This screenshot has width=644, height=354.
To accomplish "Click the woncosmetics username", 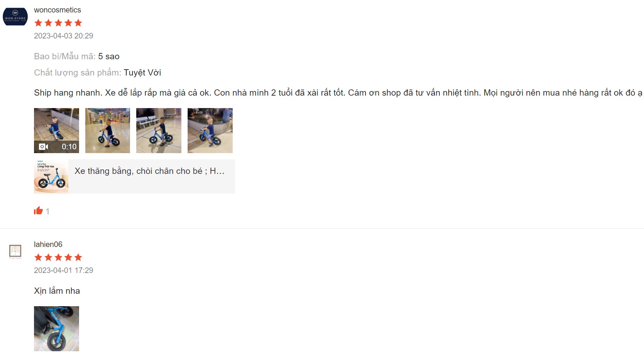I will click(x=58, y=10).
